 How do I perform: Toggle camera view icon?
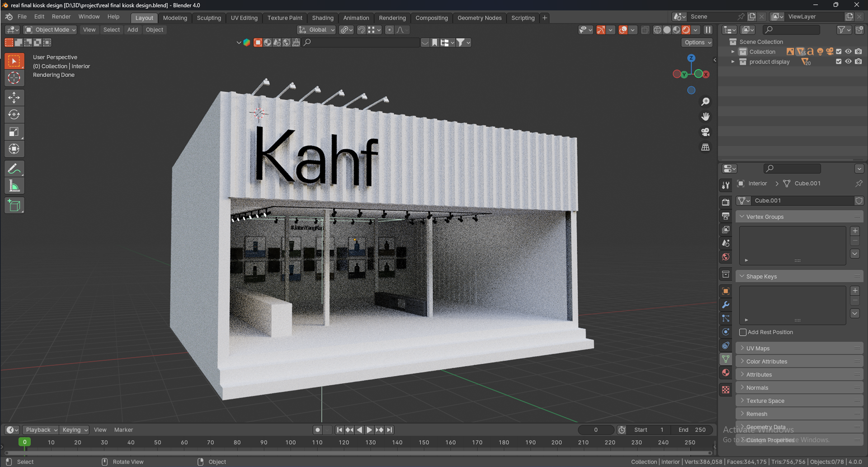(x=705, y=132)
